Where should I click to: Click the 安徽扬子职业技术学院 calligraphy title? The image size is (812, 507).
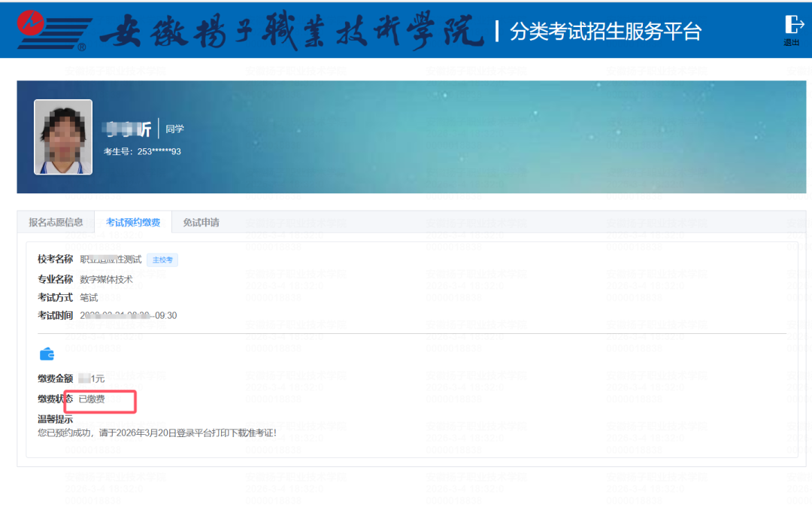coord(292,30)
